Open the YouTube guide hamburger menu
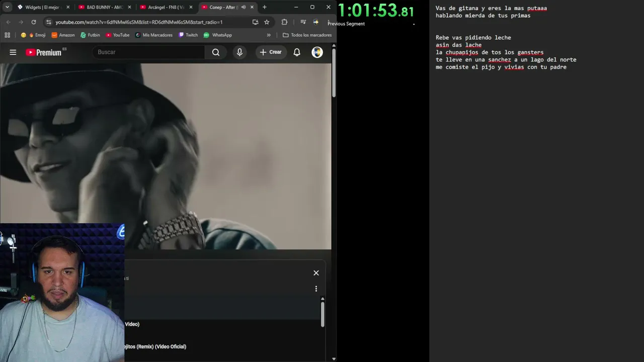644x362 pixels. click(x=13, y=52)
